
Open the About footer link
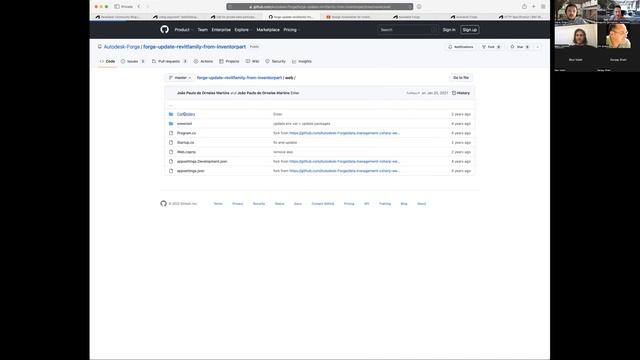coord(421,204)
